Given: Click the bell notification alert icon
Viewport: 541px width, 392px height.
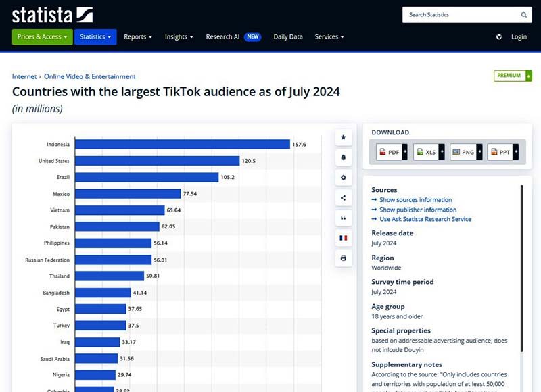Looking at the screenshot, I should (344, 157).
